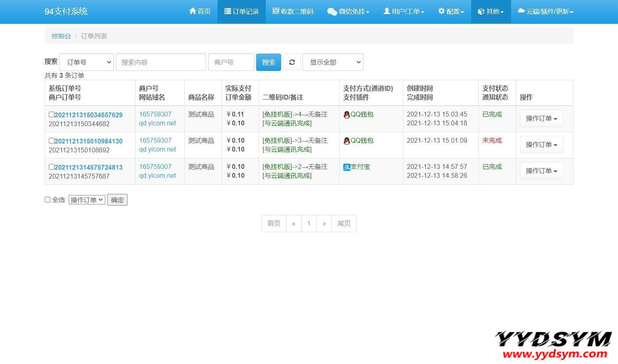Click the home icon in navbar
Image resolution: width=618 pixels, height=364 pixels.
(x=192, y=11)
